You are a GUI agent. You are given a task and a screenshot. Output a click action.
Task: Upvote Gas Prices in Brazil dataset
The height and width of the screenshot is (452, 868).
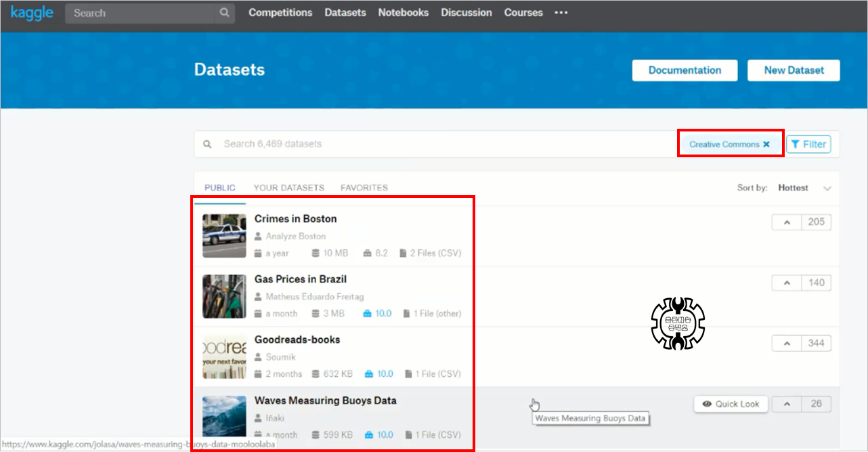(x=787, y=283)
